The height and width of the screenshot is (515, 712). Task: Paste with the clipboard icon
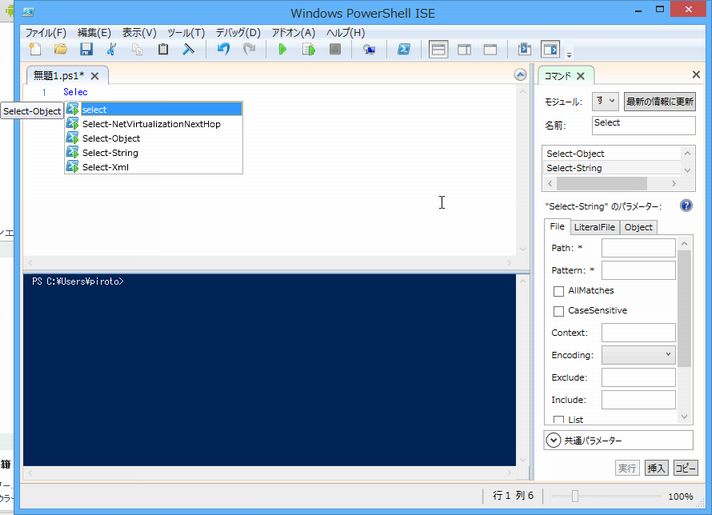(163, 49)
